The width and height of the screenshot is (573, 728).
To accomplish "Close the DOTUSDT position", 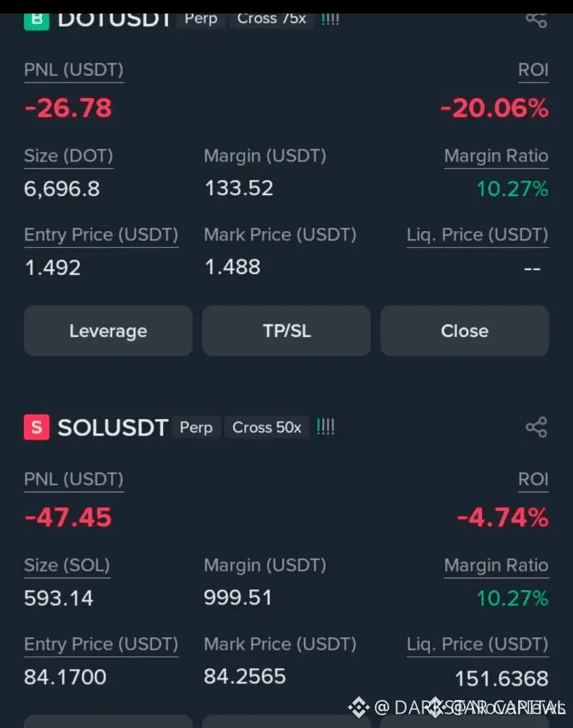I will pyautogui.click(x=465, y=331).
